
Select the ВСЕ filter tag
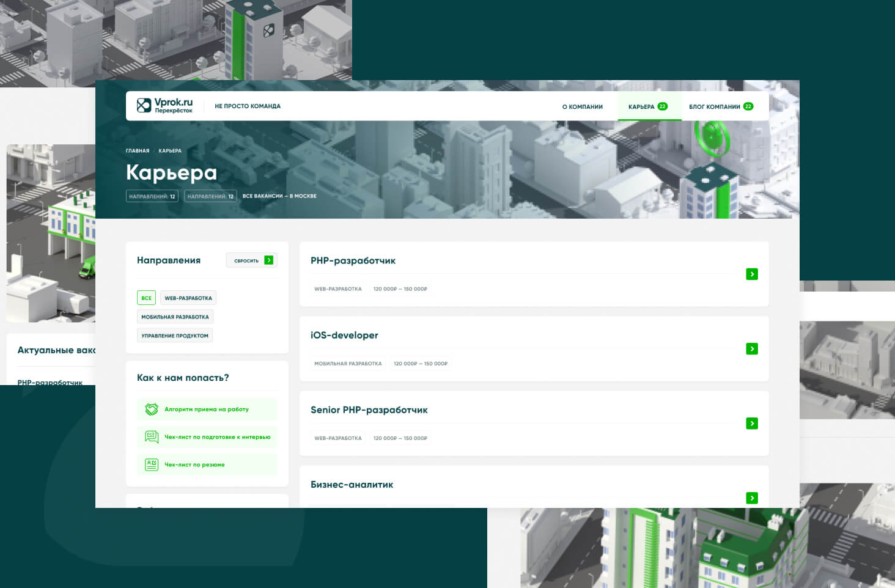click(146, 298)
